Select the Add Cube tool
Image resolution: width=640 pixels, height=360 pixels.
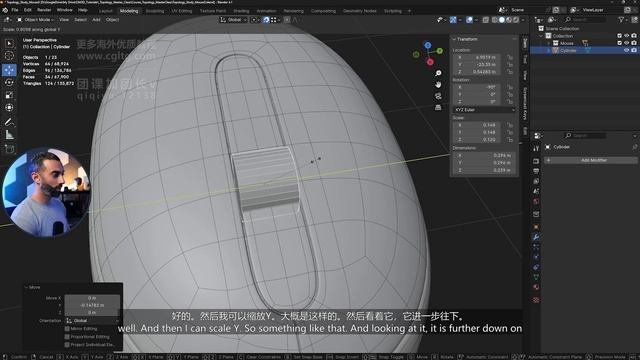click(9, 148)
